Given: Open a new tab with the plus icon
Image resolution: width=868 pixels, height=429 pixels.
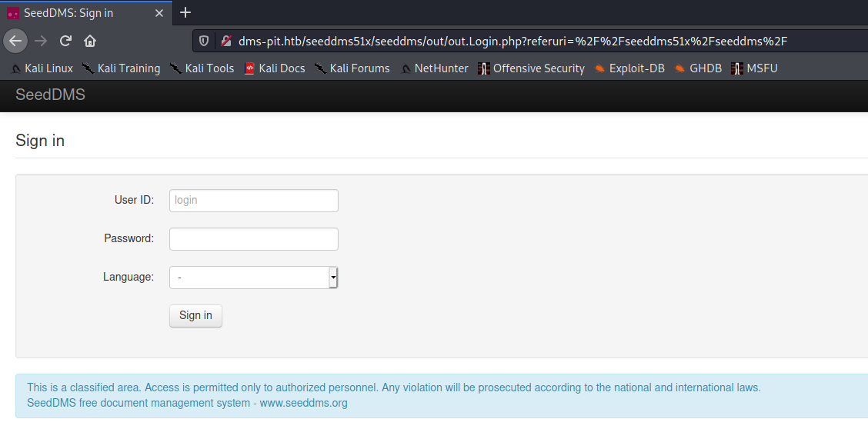Looking at the screenshot, I should [185, 12].
